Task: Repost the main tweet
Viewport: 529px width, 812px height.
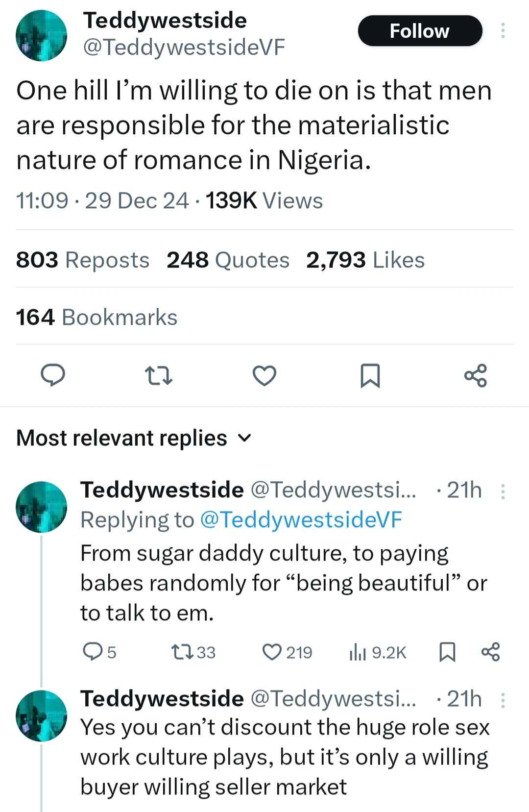Action: [159, 376]
